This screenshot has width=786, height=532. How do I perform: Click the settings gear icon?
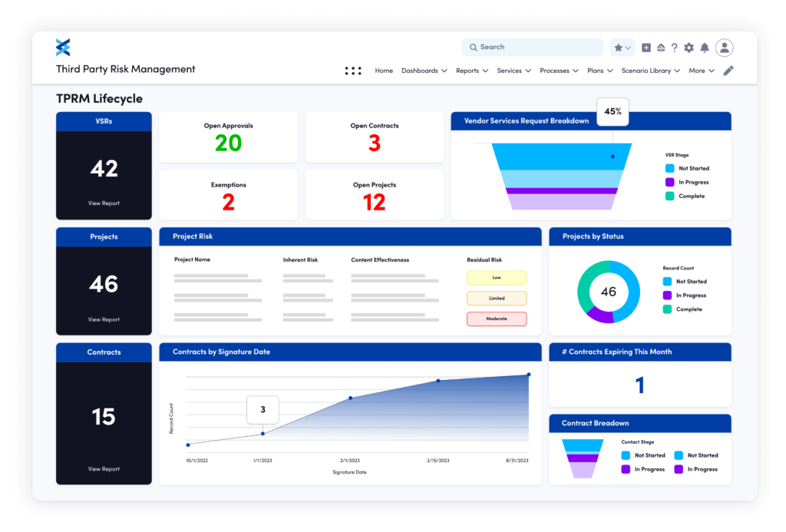pyautogui.click(x=689, y=48)
